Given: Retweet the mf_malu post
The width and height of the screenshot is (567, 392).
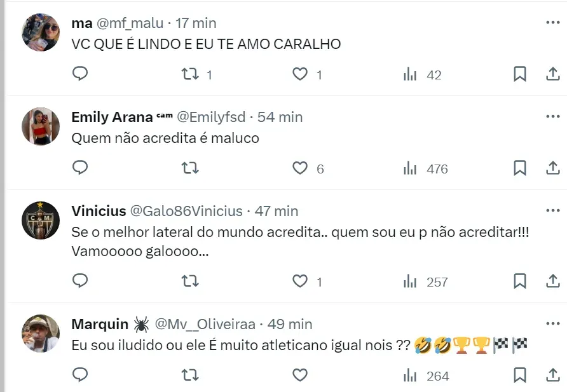Looking at the screenshot, I should pyautogui.click(x=190, y=74).
